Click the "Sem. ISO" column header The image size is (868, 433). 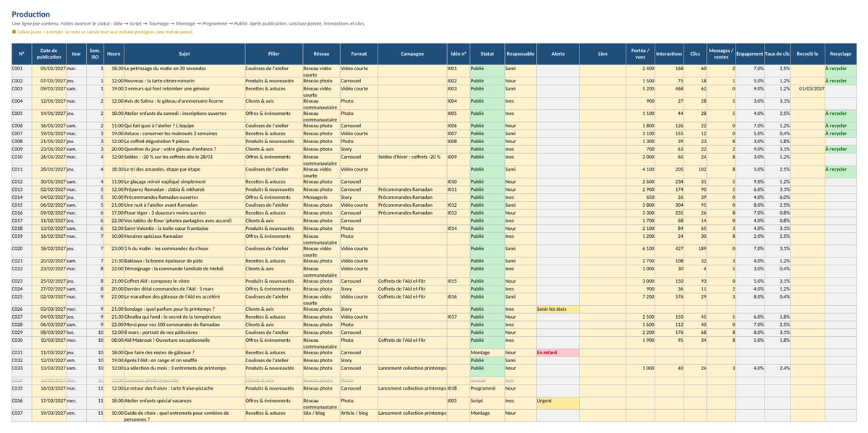click(95, 53)
